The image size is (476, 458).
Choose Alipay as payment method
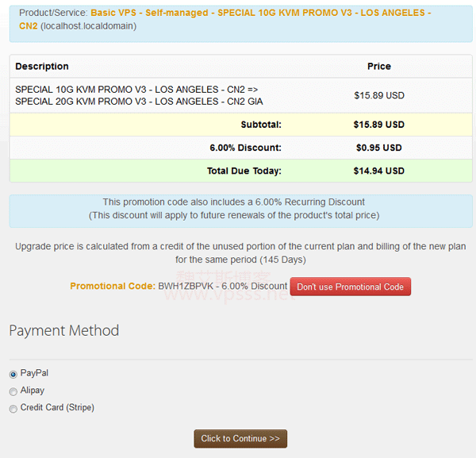pyautogui.click(x=13, y=391)
